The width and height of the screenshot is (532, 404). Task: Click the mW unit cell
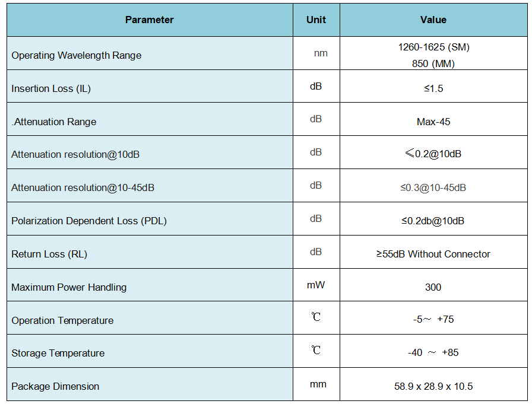tap(316, 285)
